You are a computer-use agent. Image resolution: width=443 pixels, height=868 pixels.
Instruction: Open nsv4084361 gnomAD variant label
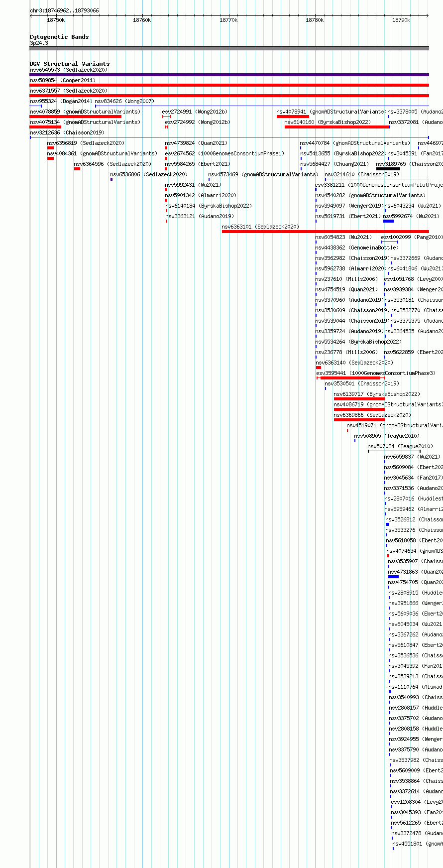pos(102,153)
